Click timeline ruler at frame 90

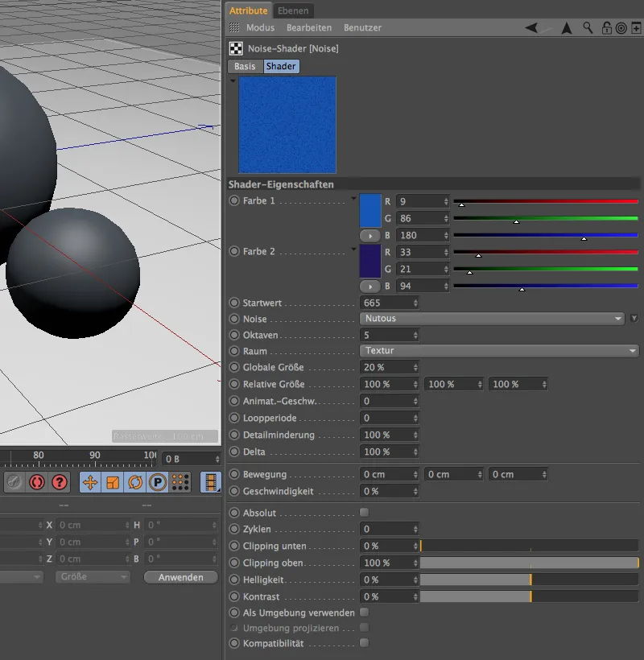(95, 459)
